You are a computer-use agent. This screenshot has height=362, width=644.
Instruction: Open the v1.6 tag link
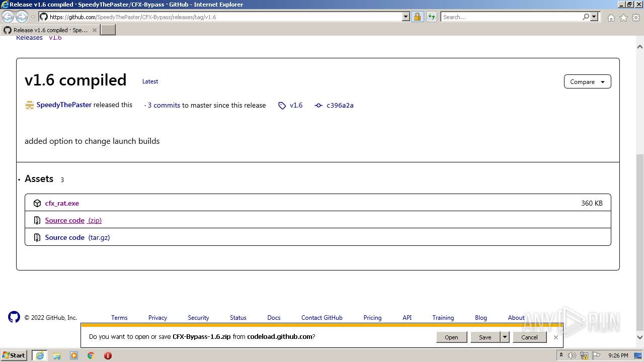(296, 106)
